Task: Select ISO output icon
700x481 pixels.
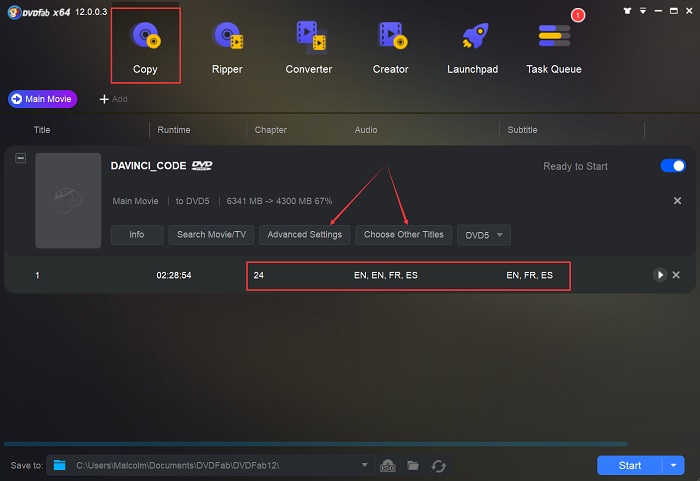Action: (388, 466)
